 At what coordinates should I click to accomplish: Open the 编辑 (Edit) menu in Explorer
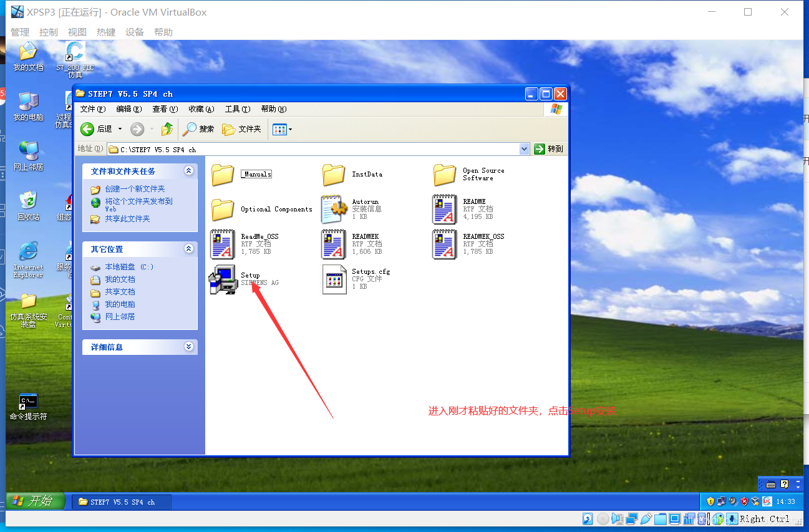(129, 109)
